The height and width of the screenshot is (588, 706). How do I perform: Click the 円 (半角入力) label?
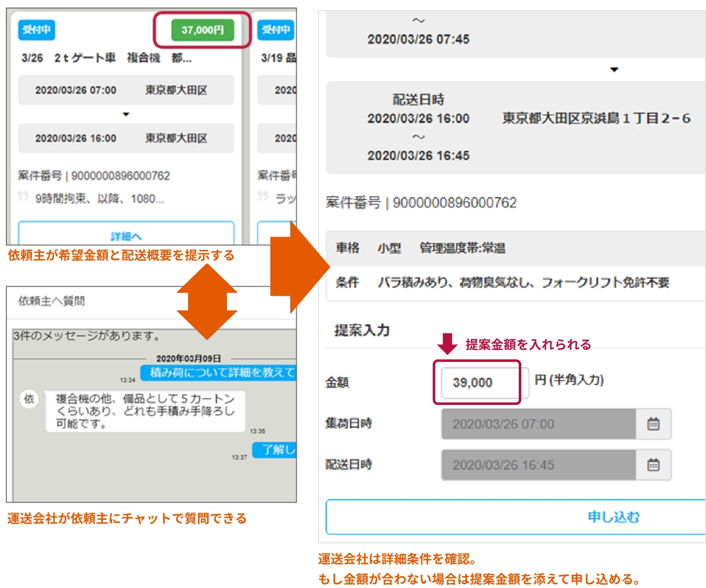[x=569, y=380]
